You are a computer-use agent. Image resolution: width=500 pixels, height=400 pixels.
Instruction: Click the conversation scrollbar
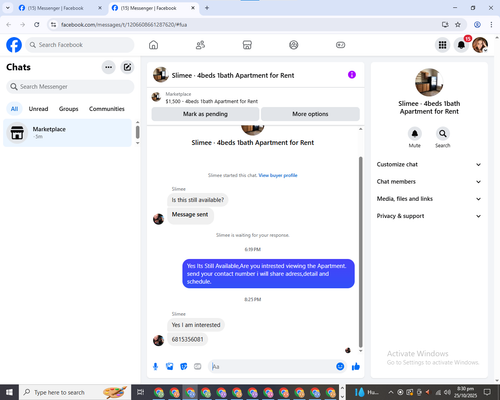(x=360, y=252)
